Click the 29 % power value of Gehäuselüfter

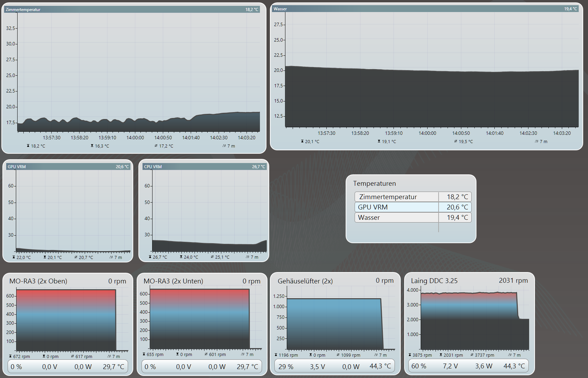click(286, 367)
